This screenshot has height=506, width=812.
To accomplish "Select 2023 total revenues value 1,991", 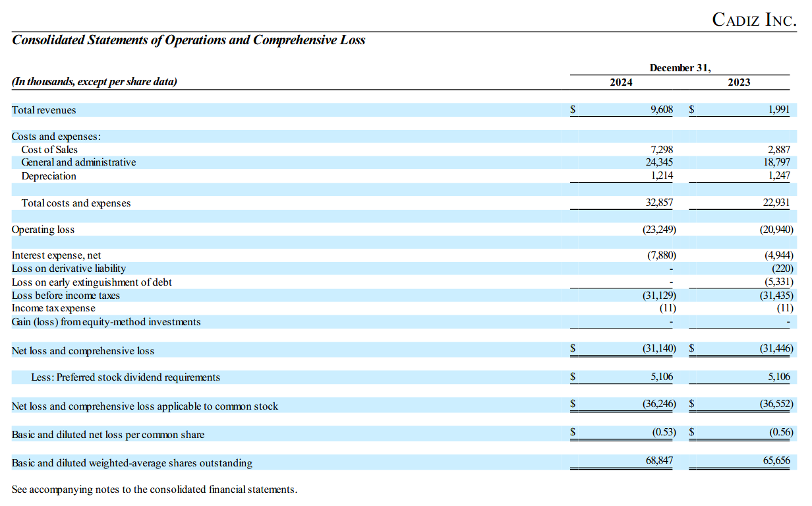I will [778, 110].
